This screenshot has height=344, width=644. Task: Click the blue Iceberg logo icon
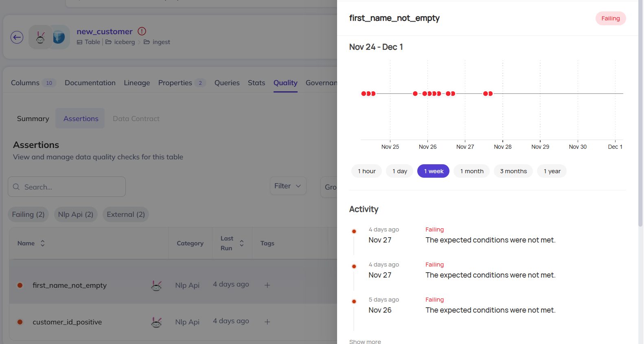tap(59, 37)
